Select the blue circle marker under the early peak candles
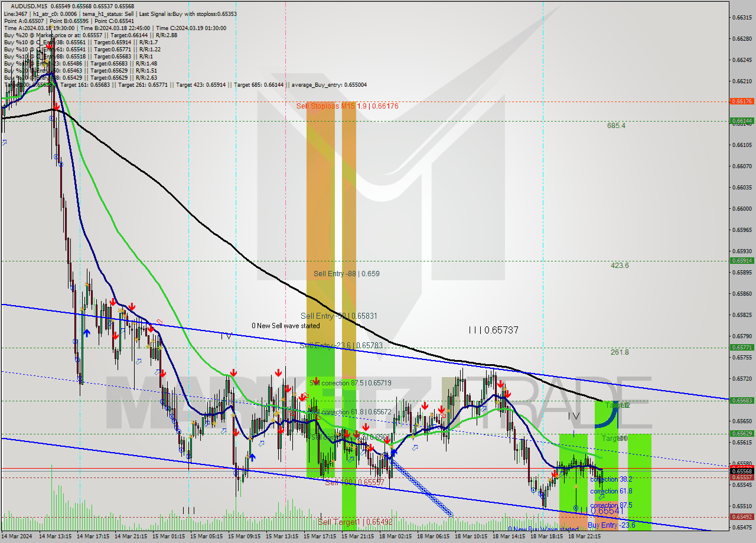The height and width of the screenshot is (543, 756). [52, 117]
